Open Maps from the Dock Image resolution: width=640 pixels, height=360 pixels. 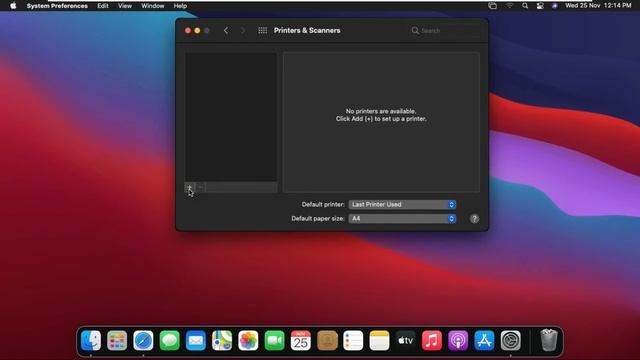(222, 340)
